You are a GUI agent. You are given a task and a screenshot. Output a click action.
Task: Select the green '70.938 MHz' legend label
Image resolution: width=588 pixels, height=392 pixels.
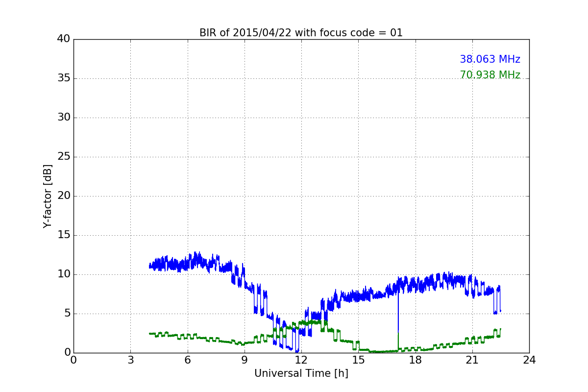pos(490,75)
